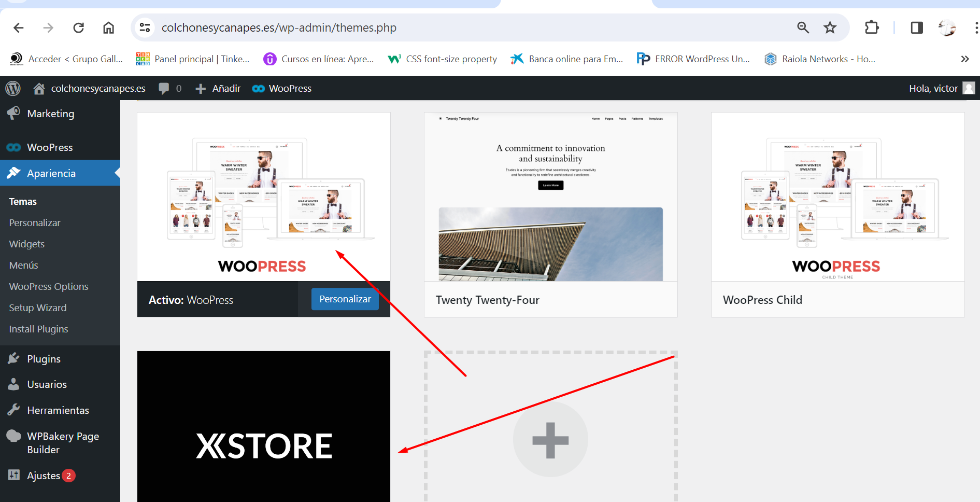Select the active WooPress theme thumbnail

pos(264,197)
